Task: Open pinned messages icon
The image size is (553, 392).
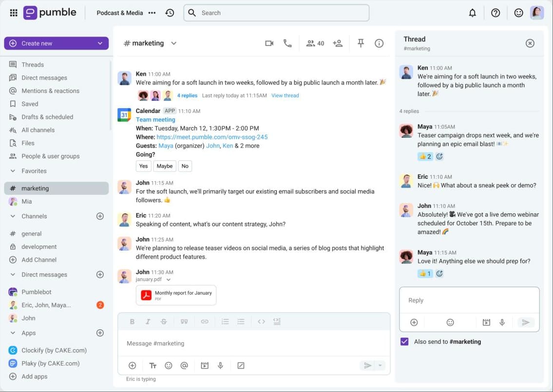Action: coord(361,43)
